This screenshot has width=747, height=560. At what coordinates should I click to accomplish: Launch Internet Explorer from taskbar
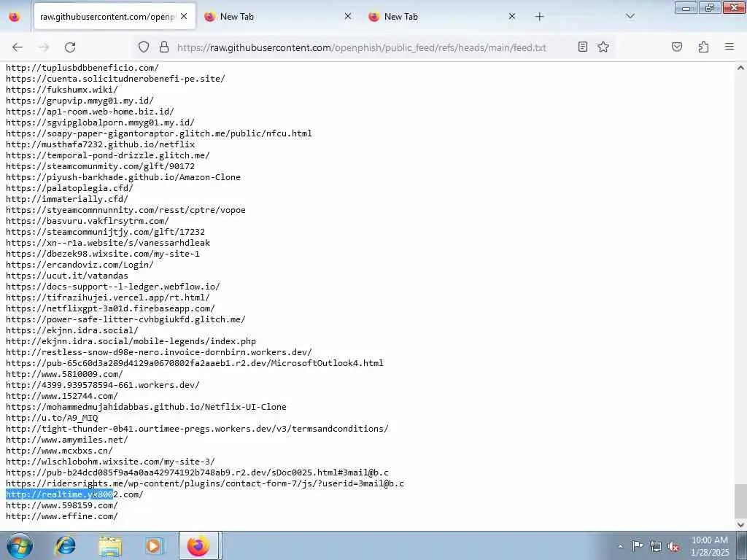coord(65,545)
